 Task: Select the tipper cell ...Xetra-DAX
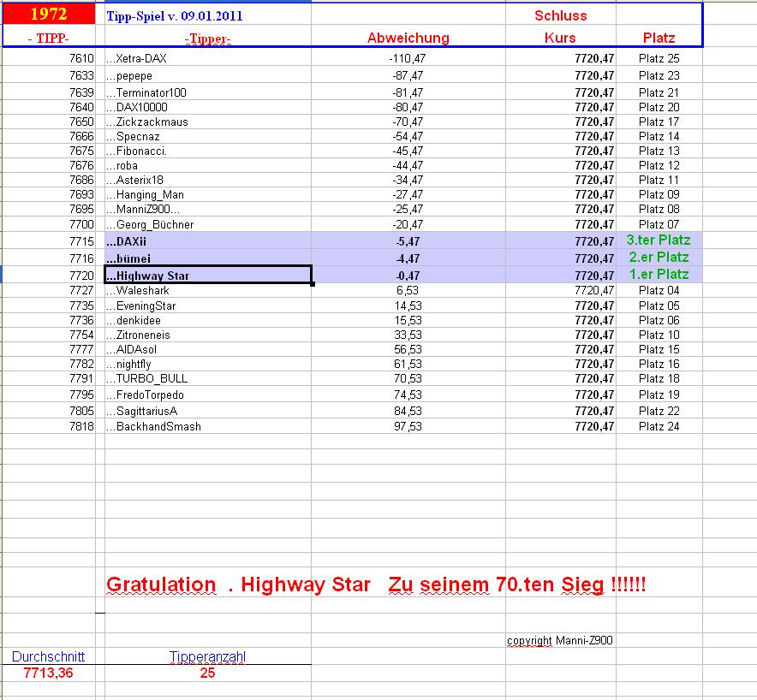click(x=208, y=58)
